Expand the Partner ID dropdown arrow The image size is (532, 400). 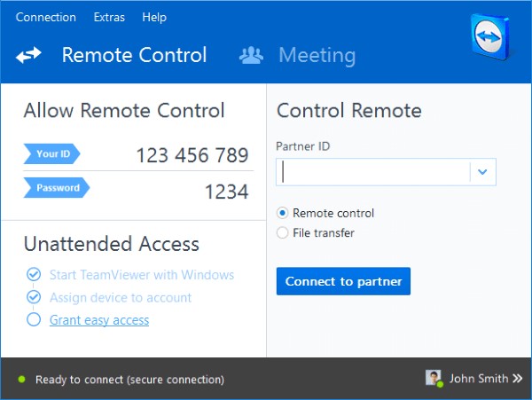[482, 172]
